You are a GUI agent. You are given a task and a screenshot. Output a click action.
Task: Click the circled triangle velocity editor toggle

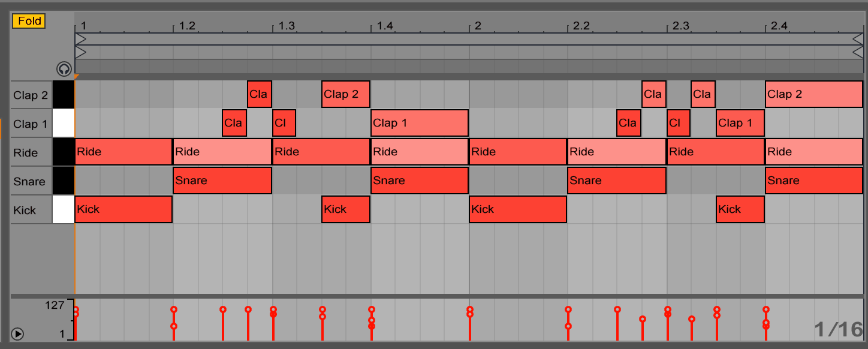click(18, 333)
